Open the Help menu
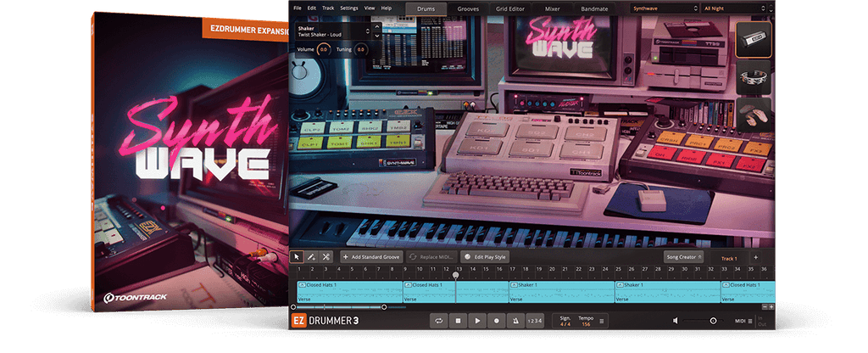 [x=387, y=8]
